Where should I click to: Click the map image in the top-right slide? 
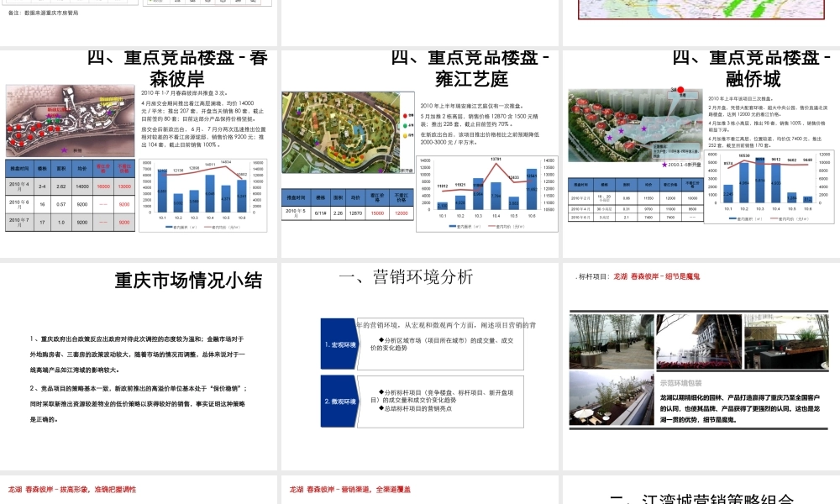click(701, 9)
